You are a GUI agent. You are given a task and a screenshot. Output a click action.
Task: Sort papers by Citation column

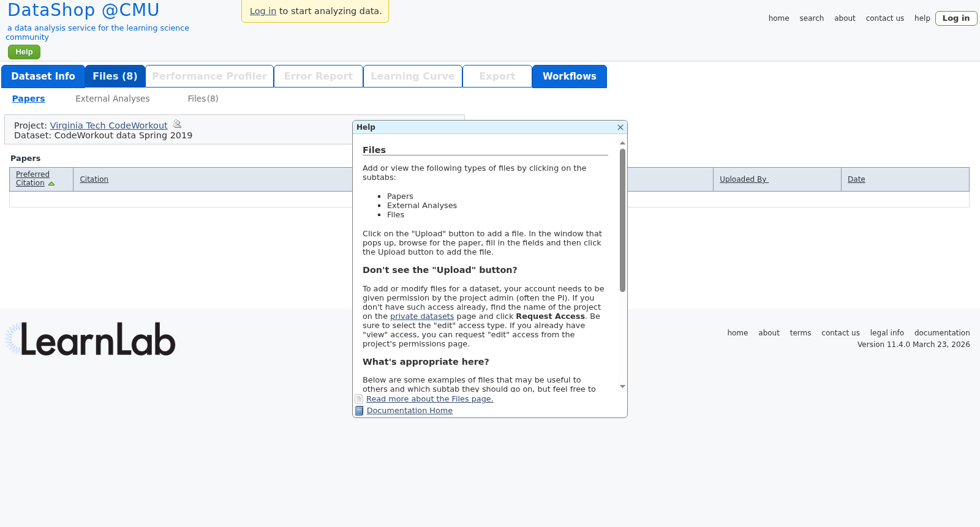click(94, 179)
